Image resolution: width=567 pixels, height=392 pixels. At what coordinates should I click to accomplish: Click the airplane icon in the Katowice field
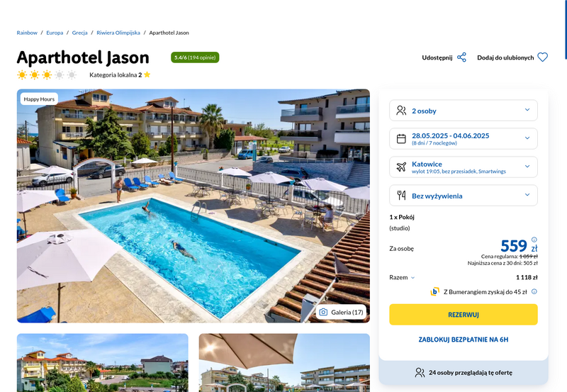[401, 167]
